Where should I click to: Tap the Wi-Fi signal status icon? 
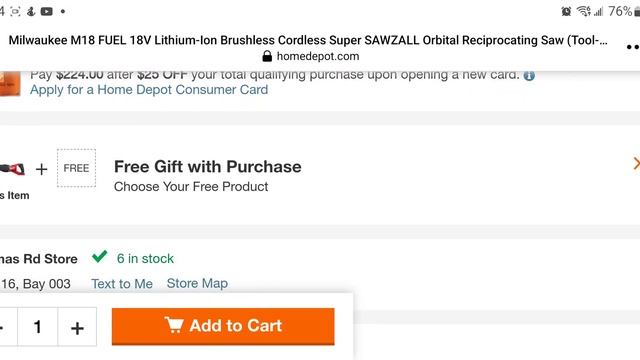pos(584,11)
